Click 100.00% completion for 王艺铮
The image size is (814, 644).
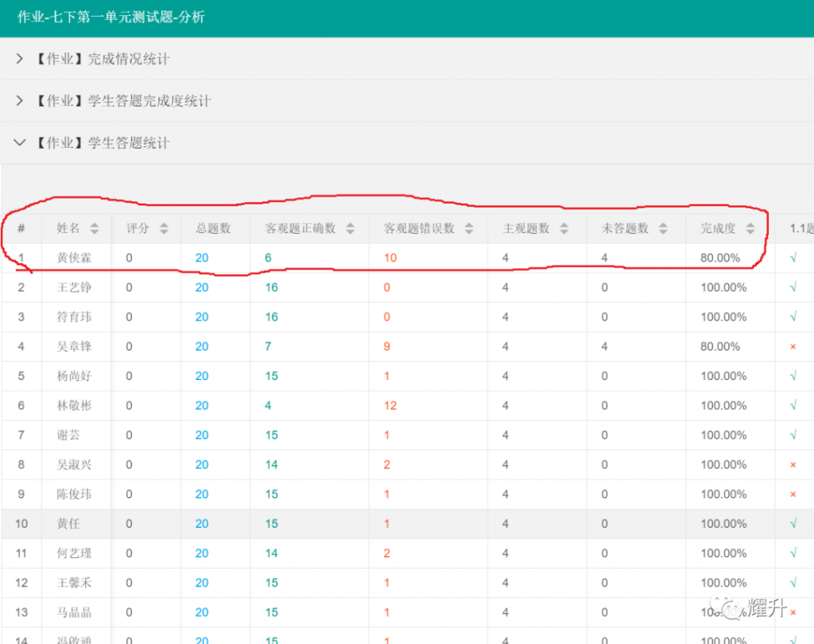pos(723,287)
